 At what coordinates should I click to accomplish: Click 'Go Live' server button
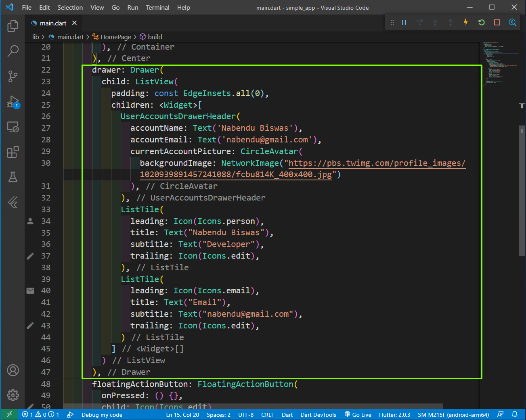[x=358, y=415]
